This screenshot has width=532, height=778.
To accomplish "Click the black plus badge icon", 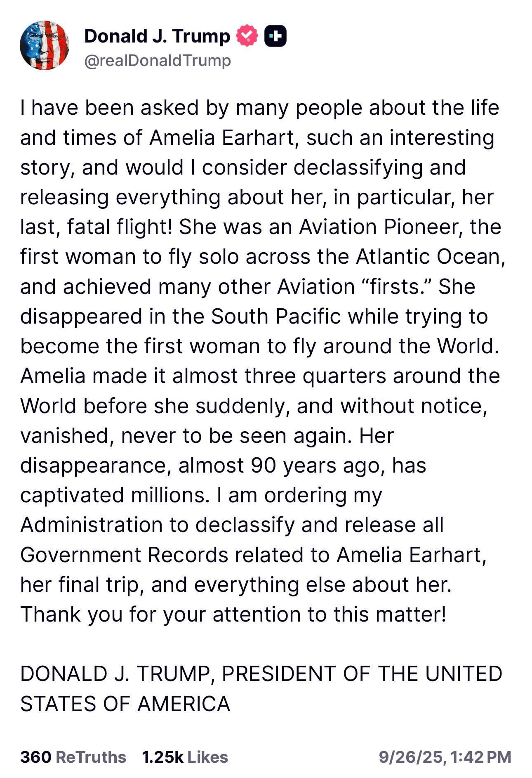I will click(x=275, y=36).
